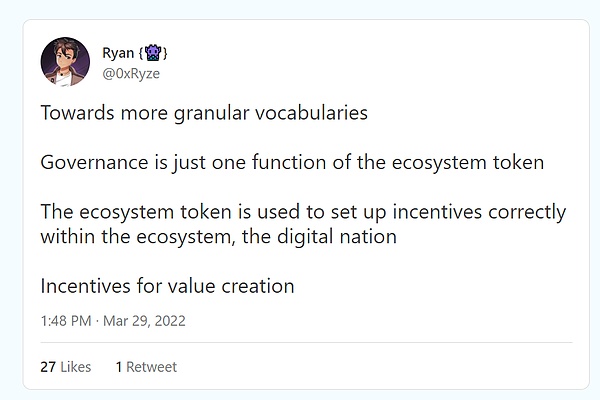Click the line 'Incentives for value creation'
This screenshot has width=600, height=400.
tap(167, 286)
